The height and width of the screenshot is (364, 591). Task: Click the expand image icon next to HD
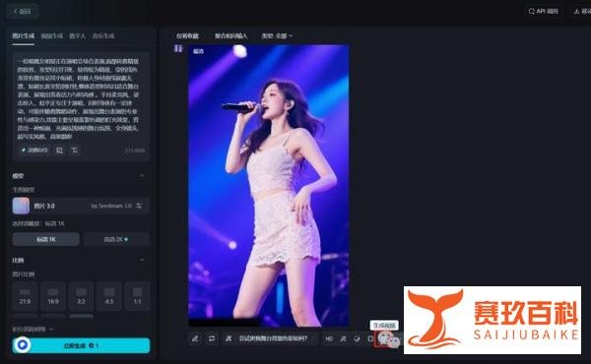tap(343, 338)
